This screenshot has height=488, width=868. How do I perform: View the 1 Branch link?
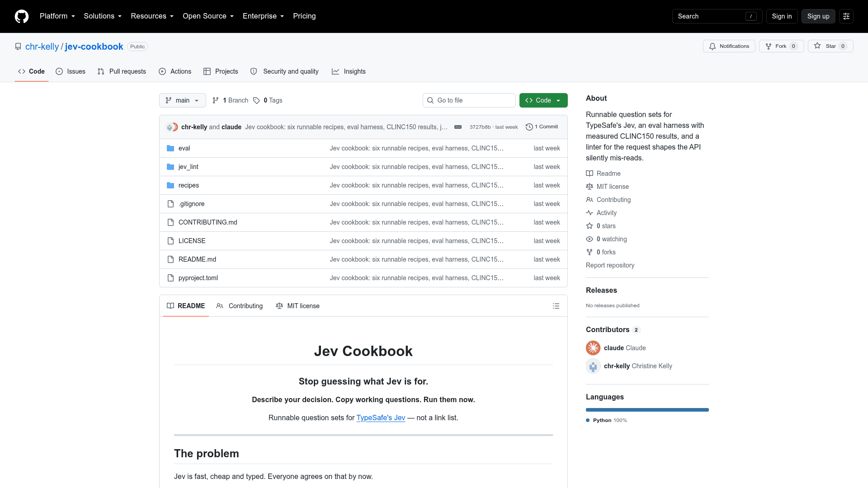231,100
